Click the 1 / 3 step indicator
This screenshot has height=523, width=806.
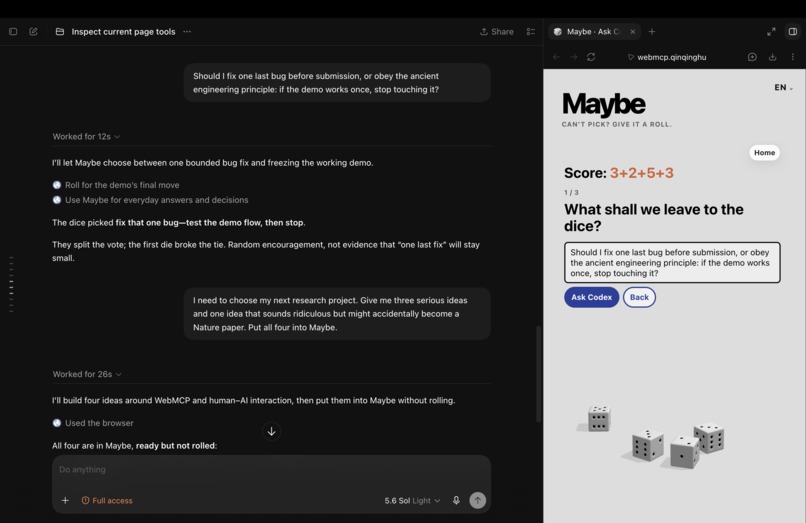[x=571, y=192]
